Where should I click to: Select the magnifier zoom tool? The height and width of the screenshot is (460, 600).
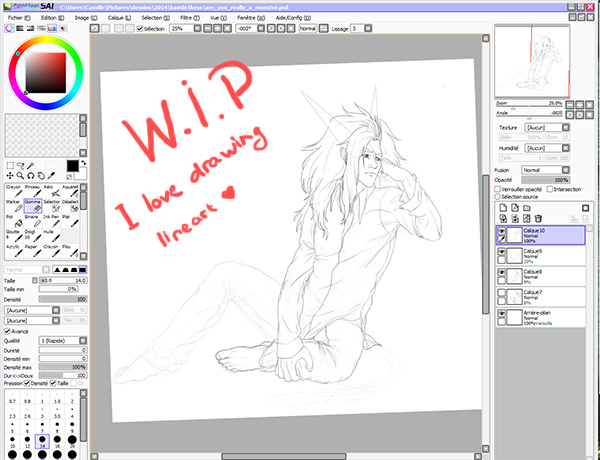point(20,176)
